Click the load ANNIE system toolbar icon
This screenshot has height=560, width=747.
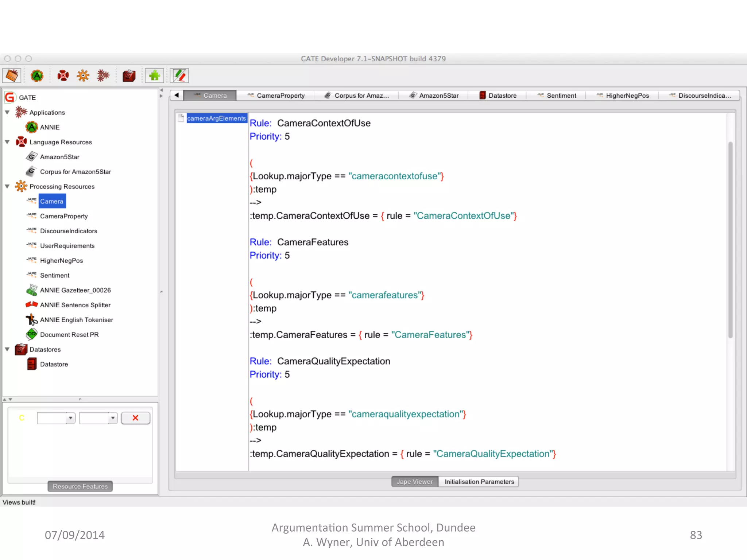pyautogui.click(x=37, y=75)
